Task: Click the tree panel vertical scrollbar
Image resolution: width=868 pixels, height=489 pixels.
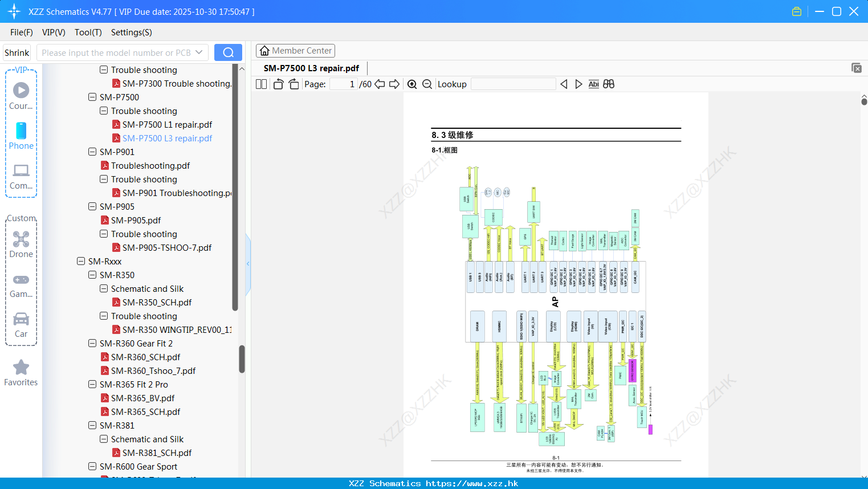Action: coord(241,359)
